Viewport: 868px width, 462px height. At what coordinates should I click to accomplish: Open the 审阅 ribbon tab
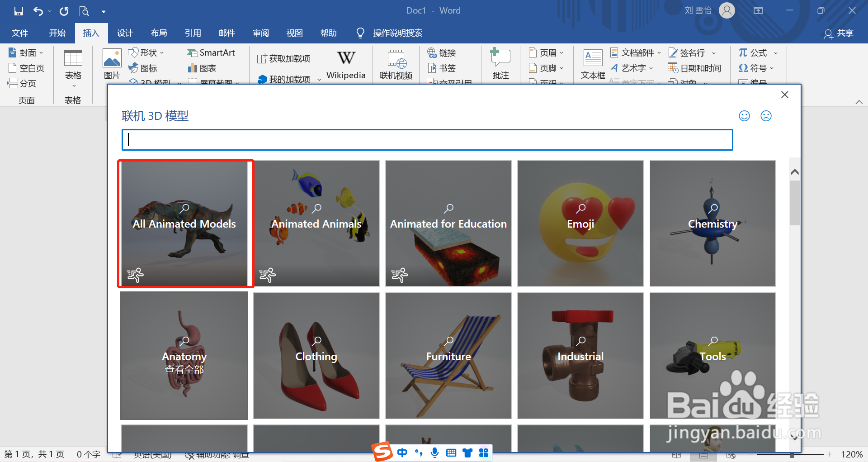click(x=261, y=33)
